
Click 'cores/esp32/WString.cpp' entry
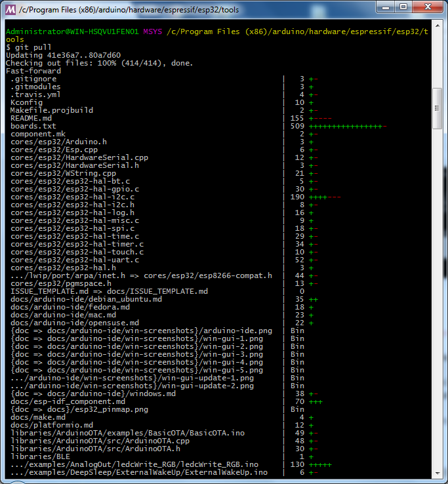[x=63, y=174]
